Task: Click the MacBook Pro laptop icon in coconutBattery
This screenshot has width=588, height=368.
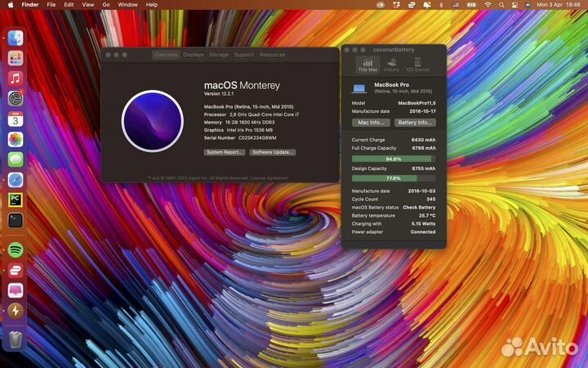Action: (x=359, y=88)
